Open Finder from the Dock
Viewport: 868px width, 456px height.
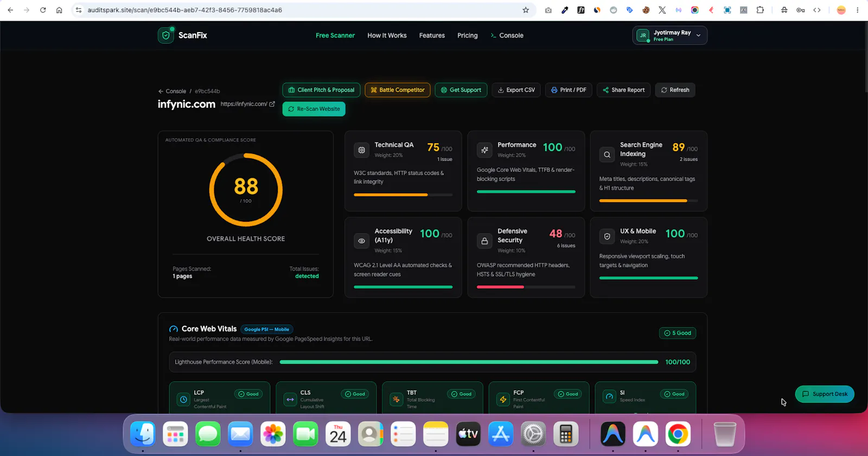[143, 434]
